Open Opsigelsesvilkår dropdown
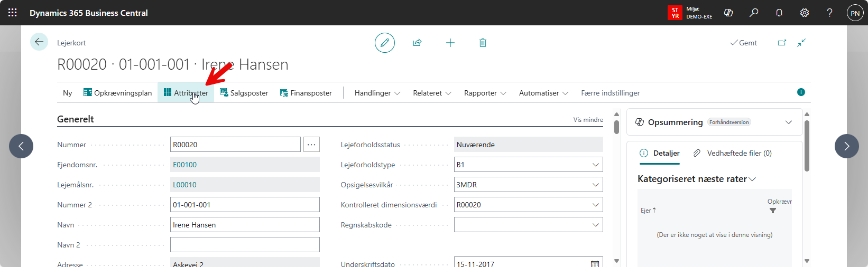Screen dimensions: 868x267 pyautogui.click(x=596, y=185)
